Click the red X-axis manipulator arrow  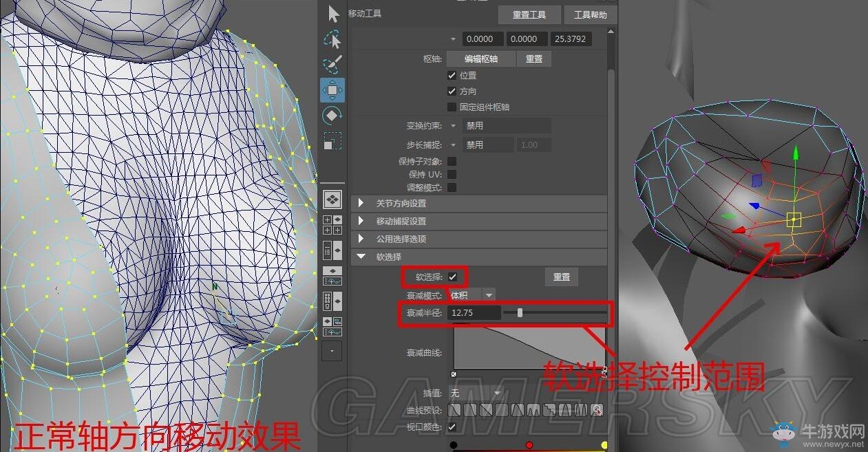point(739,230)
